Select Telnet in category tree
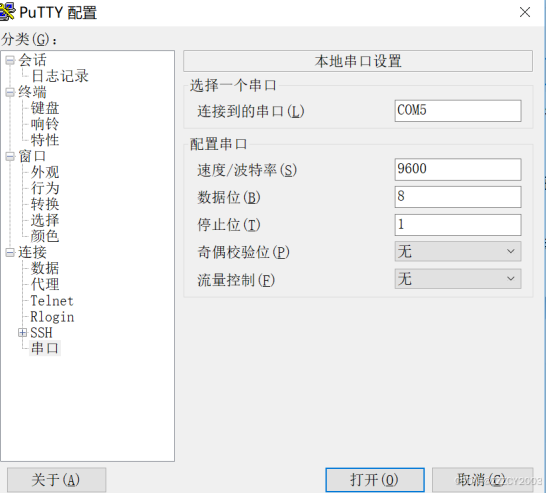The width and height of the screenshot is (546, 493). click(52, 300)
